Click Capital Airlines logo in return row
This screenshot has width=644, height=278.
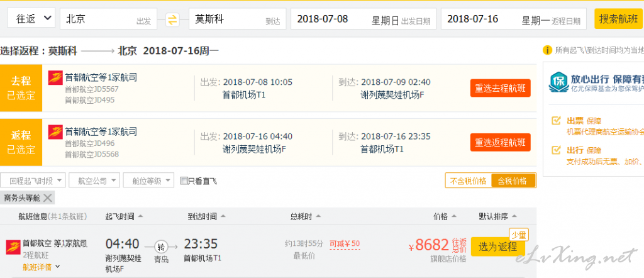point(55,132)
